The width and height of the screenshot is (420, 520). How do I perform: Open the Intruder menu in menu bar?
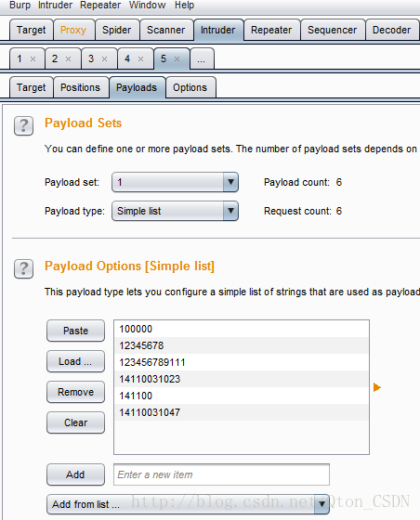[x=55, y=5]
